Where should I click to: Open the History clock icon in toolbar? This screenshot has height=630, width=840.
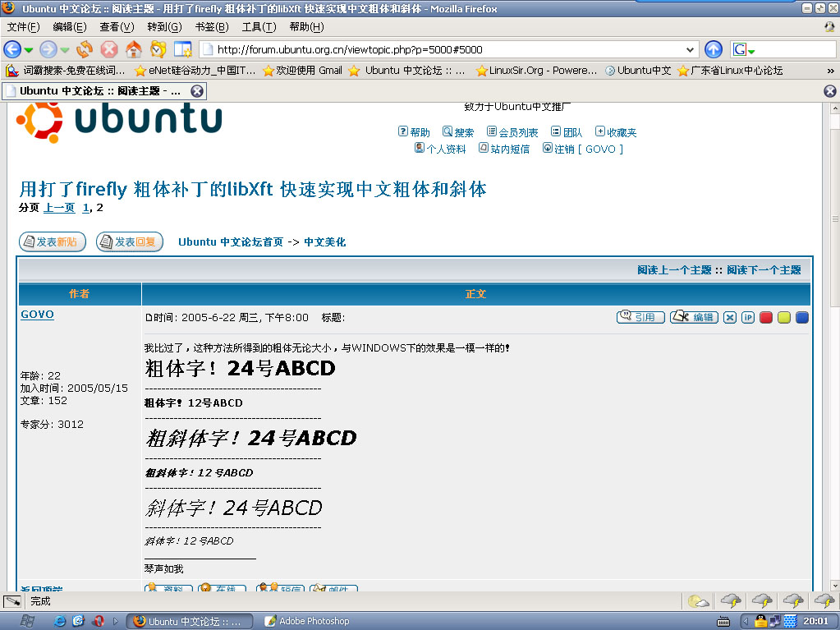click(158, 49)
